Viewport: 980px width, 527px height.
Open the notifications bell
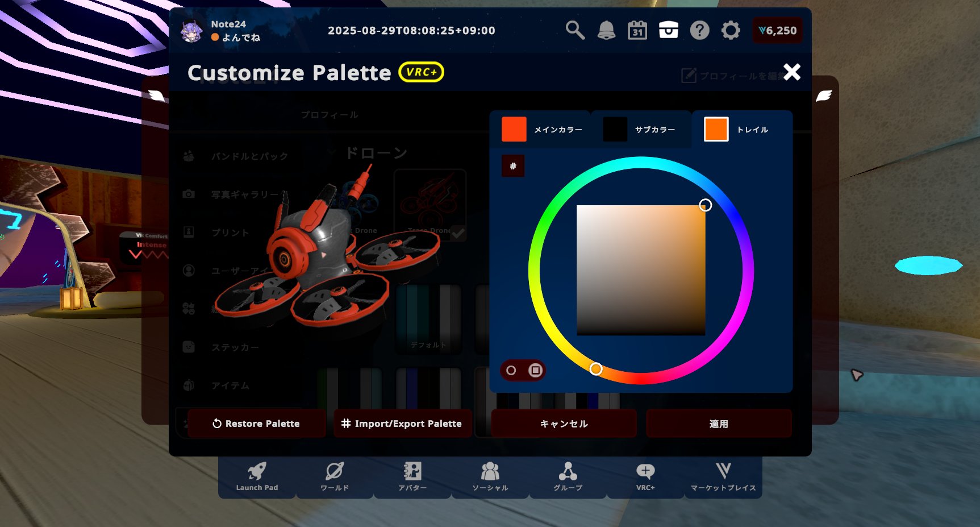click(606, 30)
